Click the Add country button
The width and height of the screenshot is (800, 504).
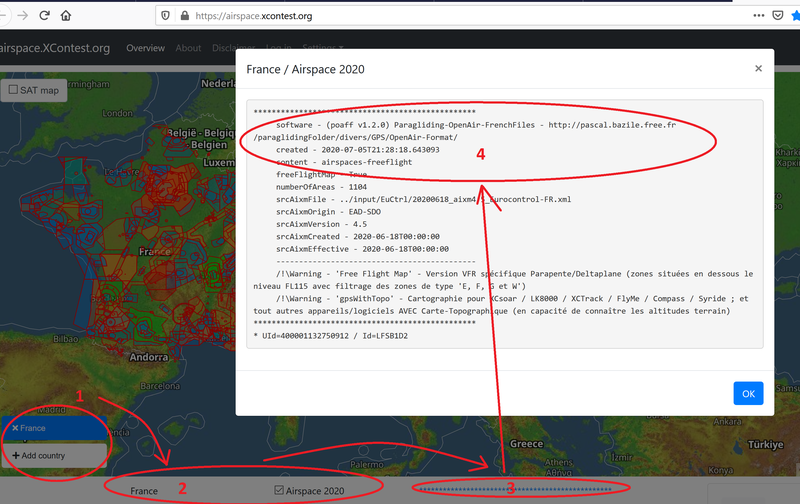(54, 455)
